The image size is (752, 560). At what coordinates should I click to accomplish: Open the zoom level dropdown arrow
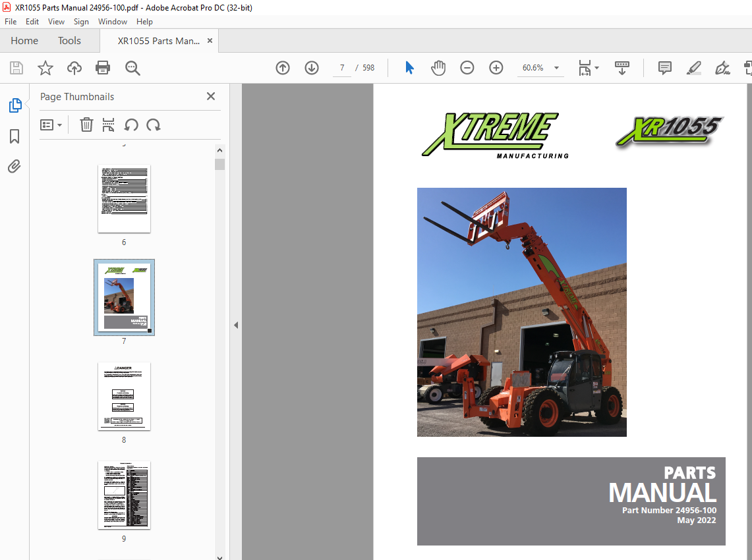(556, 68)
